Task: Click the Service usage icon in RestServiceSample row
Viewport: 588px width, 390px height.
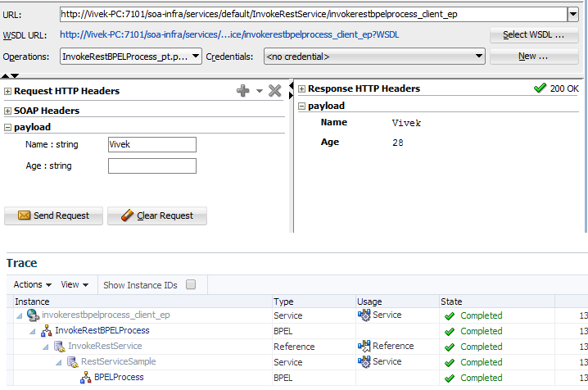Action: (364, 362)
